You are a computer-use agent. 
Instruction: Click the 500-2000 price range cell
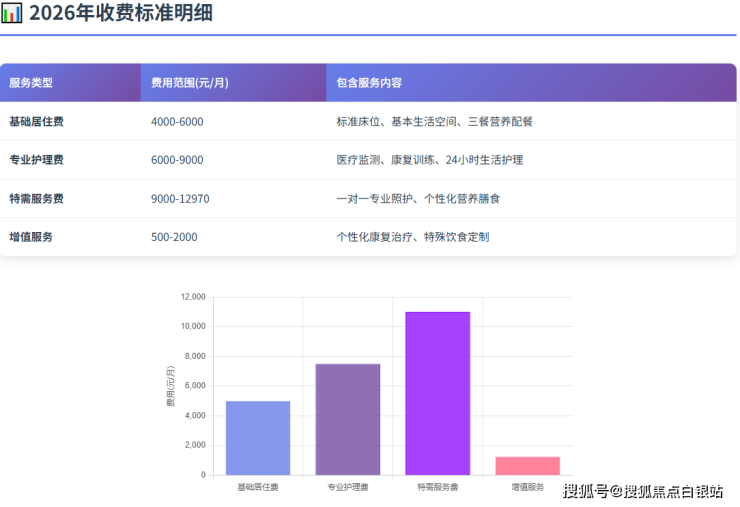tap(174, 237)
